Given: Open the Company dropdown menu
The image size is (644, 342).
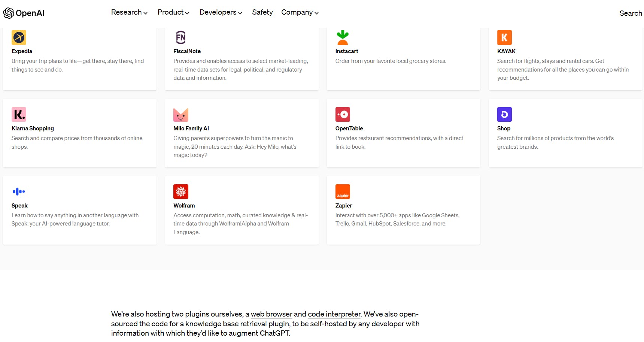Looking at the screenshot, I should tap(300, 12).
